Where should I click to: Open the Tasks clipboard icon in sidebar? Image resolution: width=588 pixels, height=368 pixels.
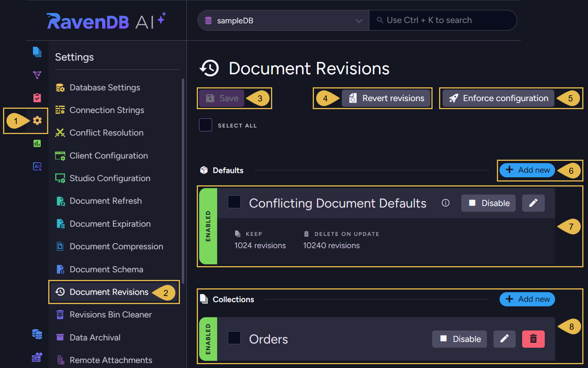(37, 98)
